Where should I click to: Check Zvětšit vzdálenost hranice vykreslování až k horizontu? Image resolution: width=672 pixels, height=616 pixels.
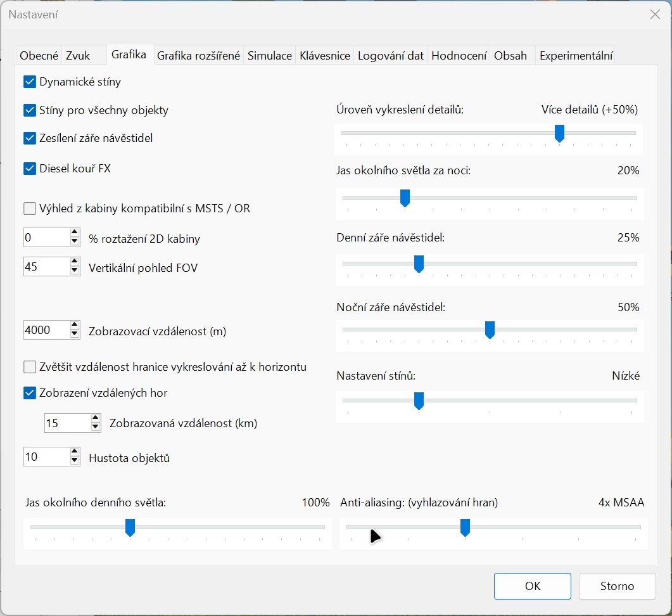coord(30,367)
